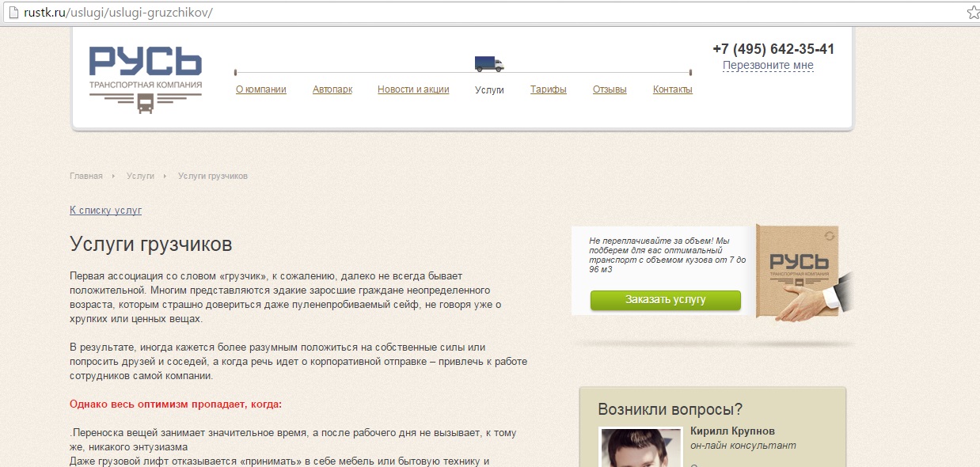Go to Новости и акции page
The image size is (980, 467).
click(413, 89)
